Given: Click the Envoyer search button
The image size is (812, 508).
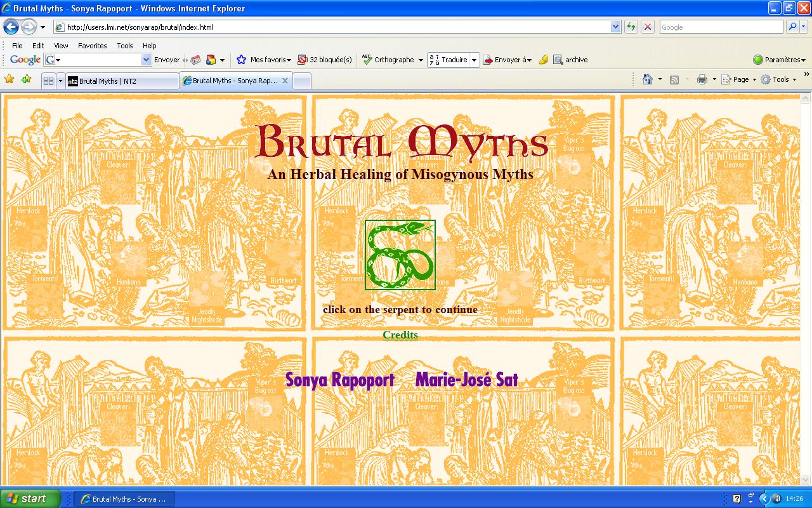Looking at the screenshot, I should (167, 60).
